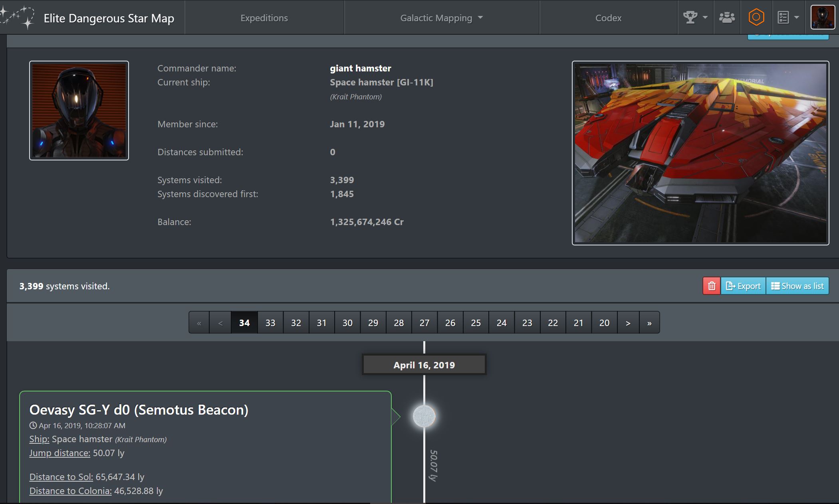Go to first page double arrow

pos(199,322)
